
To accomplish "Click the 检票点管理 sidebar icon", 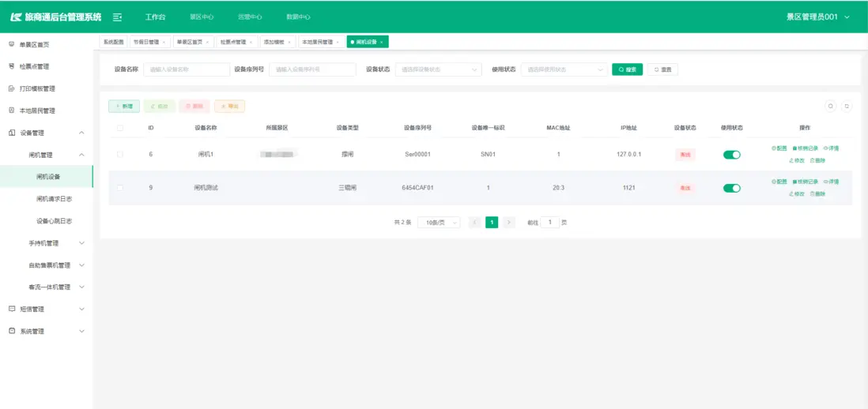I will pyautogui.click(x=12, y=66).
